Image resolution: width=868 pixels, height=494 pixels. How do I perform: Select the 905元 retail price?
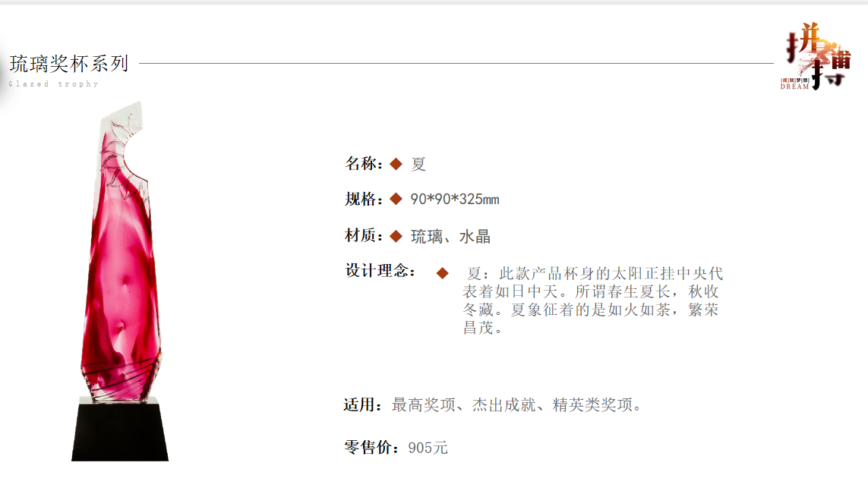coord(428,448)
